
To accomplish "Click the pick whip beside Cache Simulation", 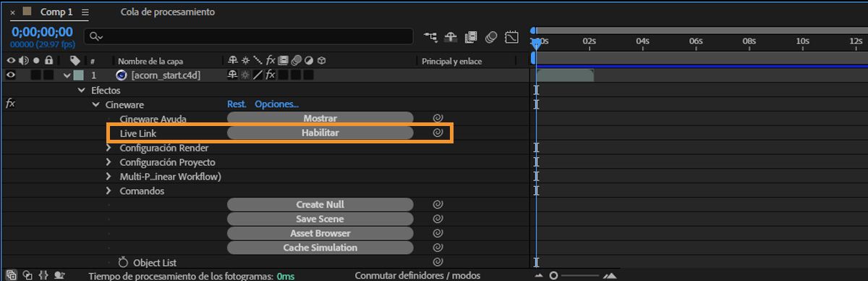I will [x=437, y=248].
